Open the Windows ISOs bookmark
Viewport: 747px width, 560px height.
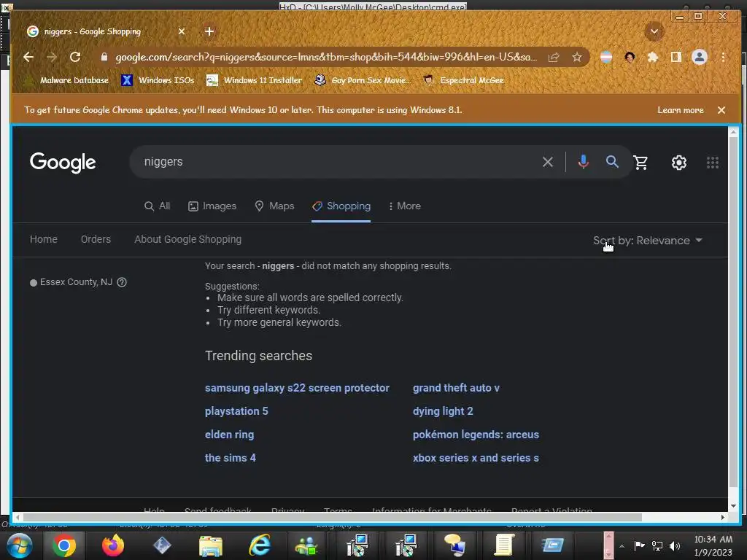(158, 80)
